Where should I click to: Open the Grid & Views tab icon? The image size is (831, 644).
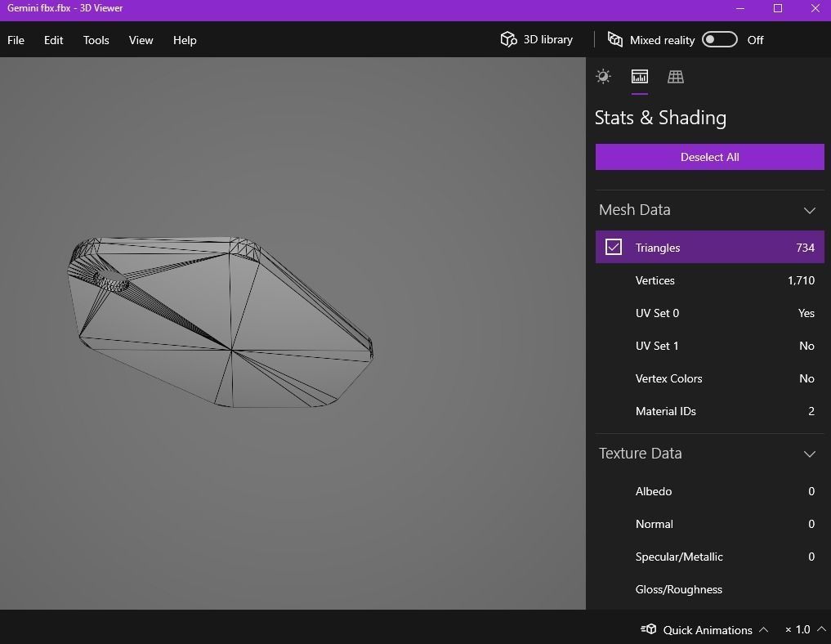pos(675,76)
